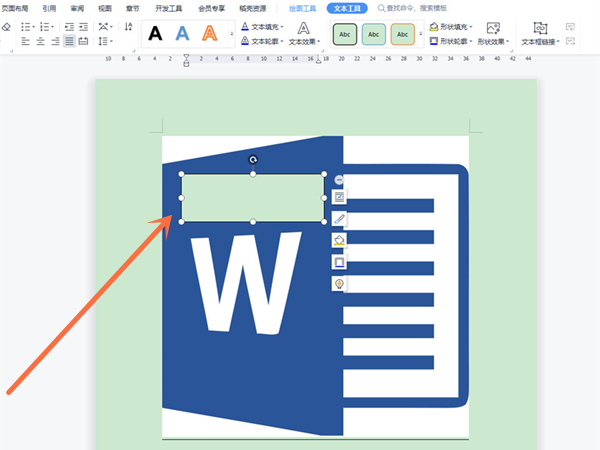Select black-bordered Abc shape style

345,34
